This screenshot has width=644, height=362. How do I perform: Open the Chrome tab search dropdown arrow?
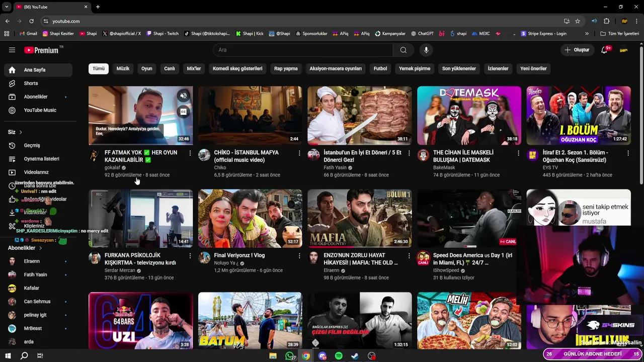[x=7, y=7]
